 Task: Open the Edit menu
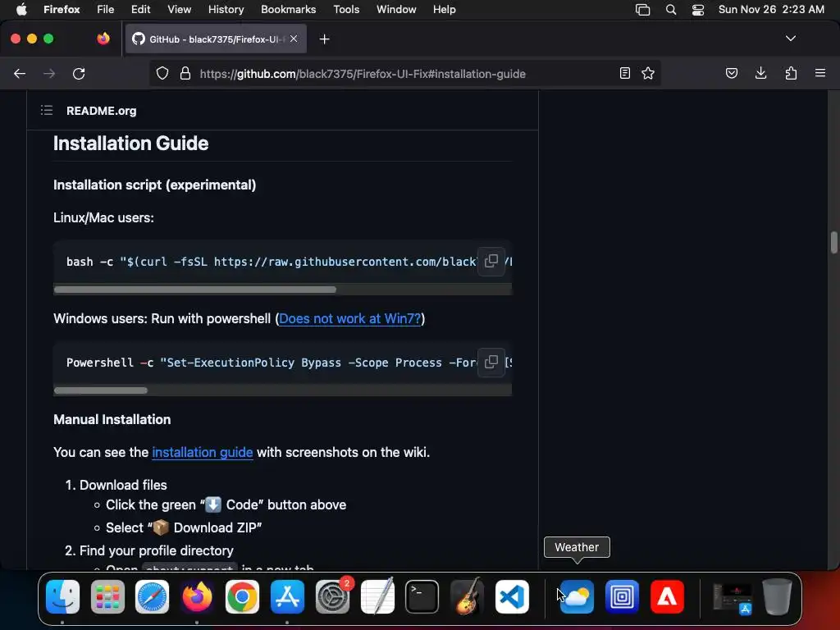[140, 10]
